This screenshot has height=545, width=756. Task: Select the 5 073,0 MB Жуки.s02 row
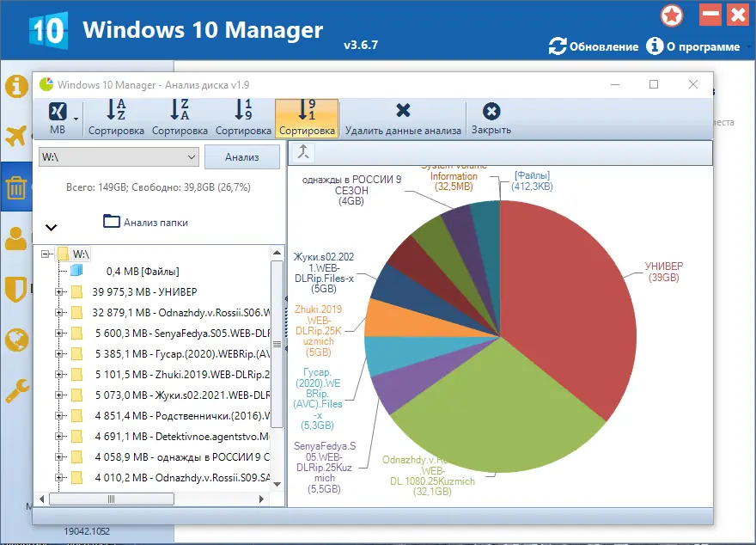coord(182,395)
